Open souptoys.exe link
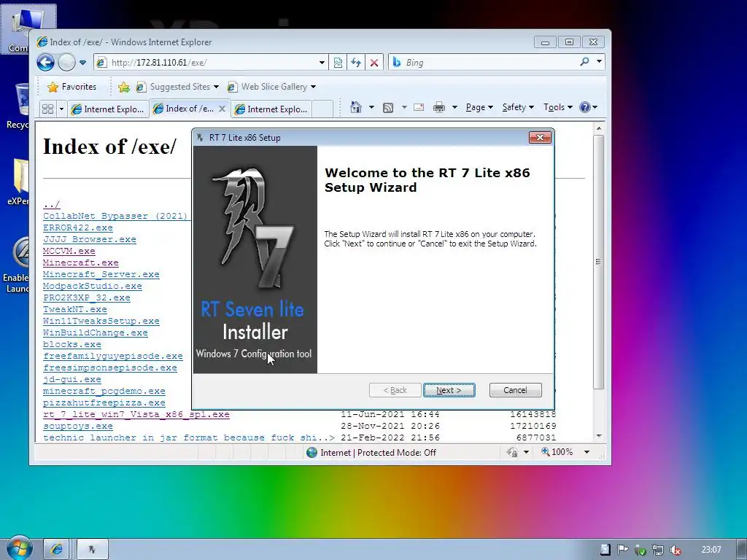747x560 pixels. point(77,426)
